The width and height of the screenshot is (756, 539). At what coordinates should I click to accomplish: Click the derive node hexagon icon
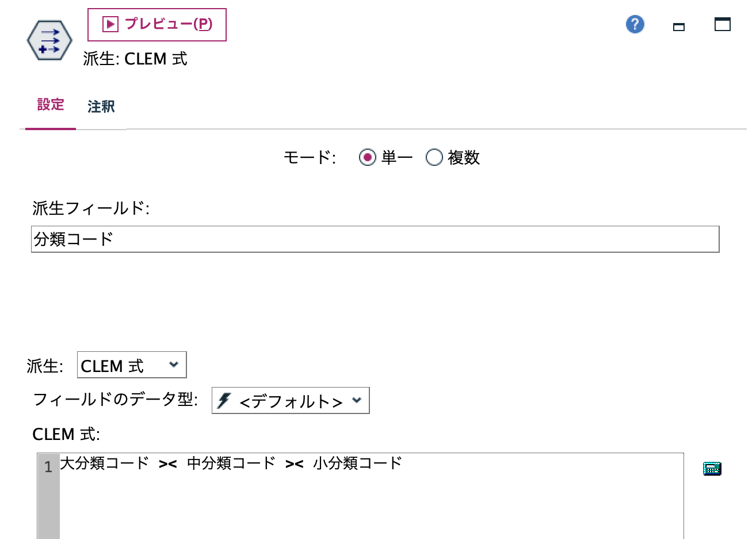tap(49, 40)
